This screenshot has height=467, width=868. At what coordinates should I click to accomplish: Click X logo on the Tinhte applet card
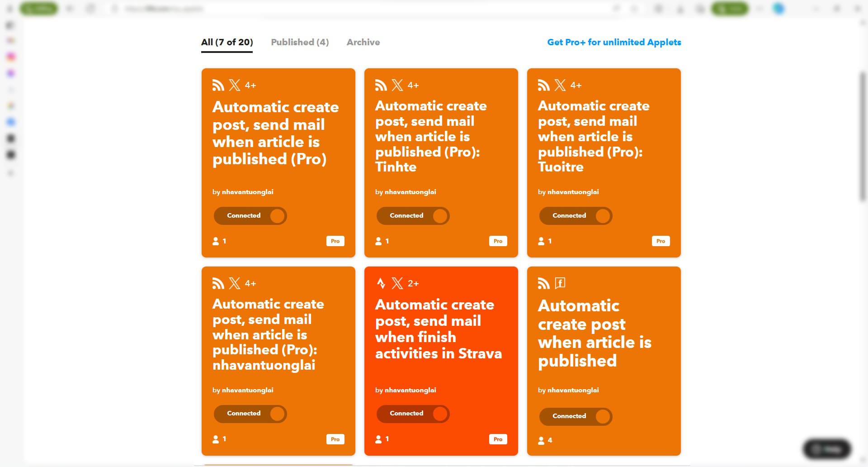397,85
